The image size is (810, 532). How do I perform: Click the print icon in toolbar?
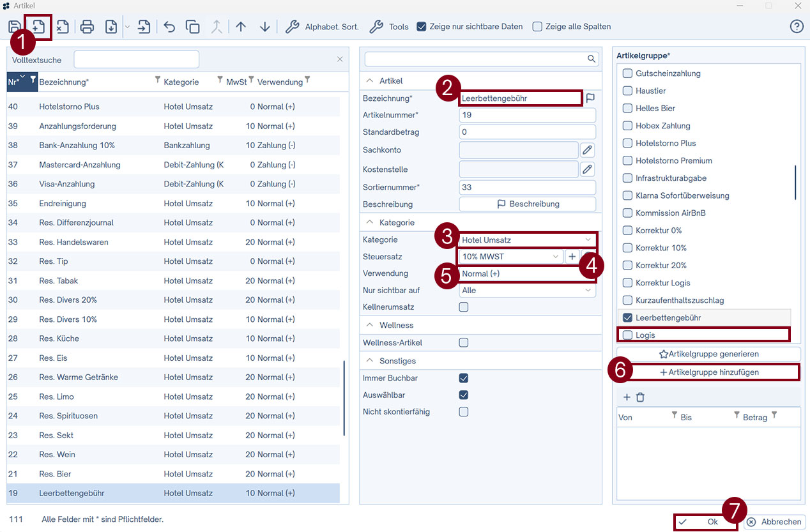(88, 27)
